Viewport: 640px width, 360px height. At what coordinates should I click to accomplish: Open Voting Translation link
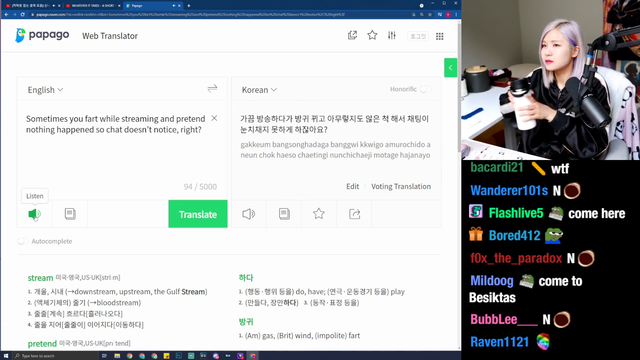(x=401, y=187)
